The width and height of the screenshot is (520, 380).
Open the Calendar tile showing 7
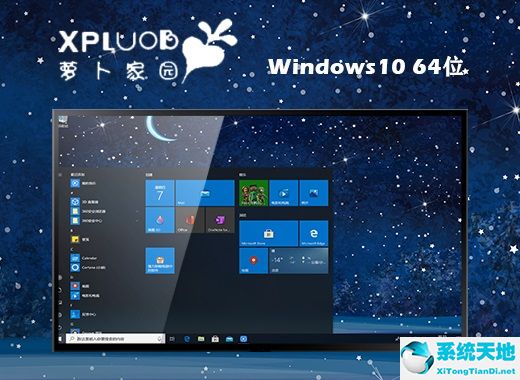click(x=160, y=193)
